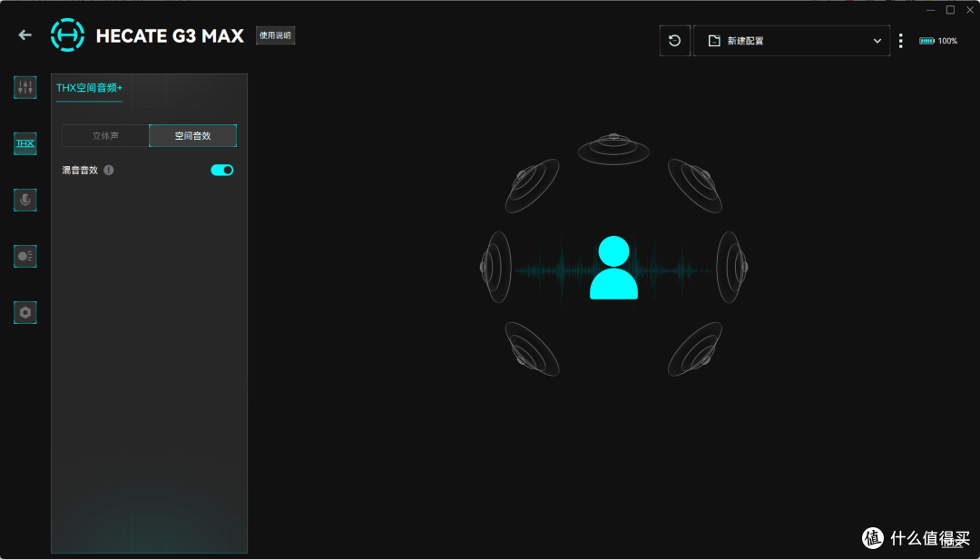
Task: Click the upper-left speaker
Action: point(532,186)
